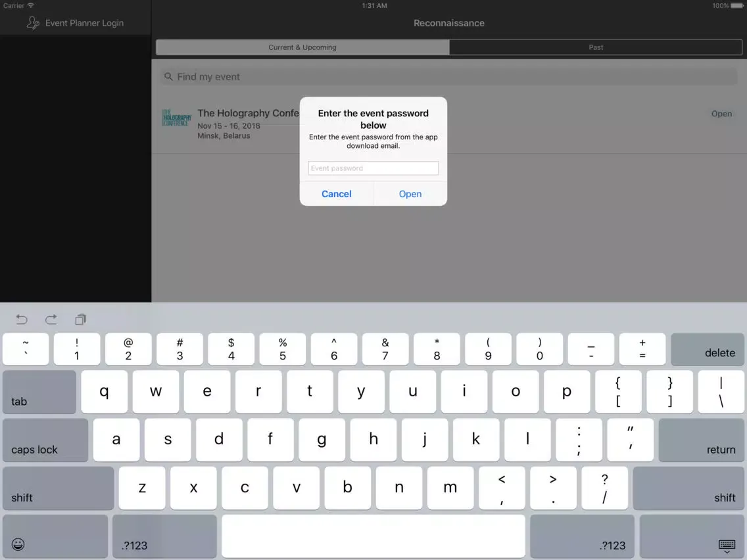747x560 pixels.
Task: Switch to the Current & Upcoming tab
Action: [302, 47]
